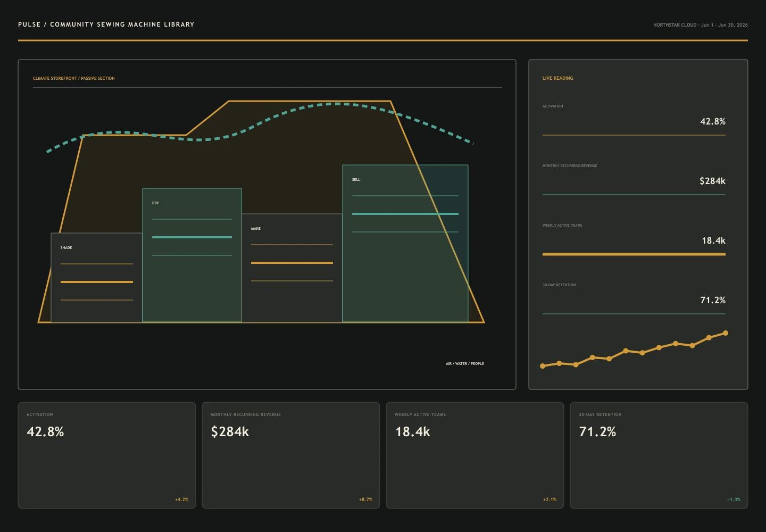766x532 pixels.
Task: Select the 42.8% figure on the bottom Activation card
Action: (45, 431)
